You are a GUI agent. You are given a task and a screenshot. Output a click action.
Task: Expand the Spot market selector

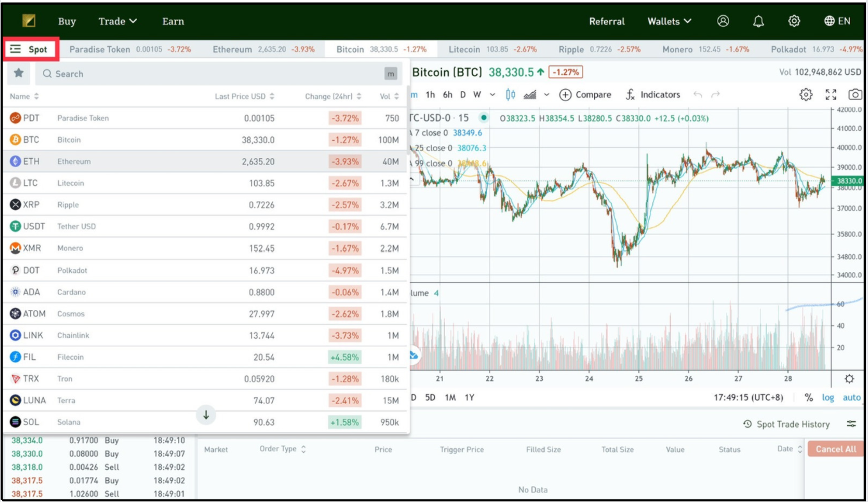click(x=31, y=49)
